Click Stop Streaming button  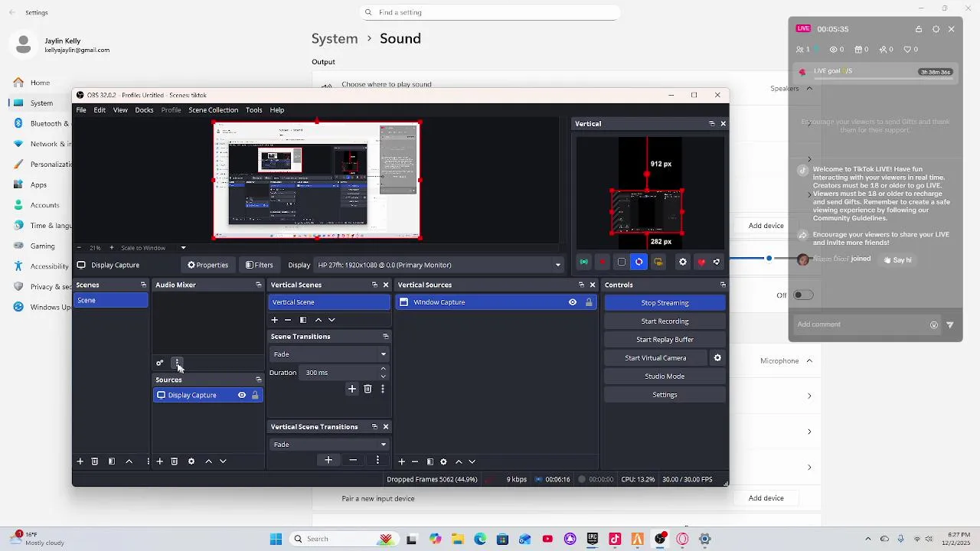click(x=665, y=303)
